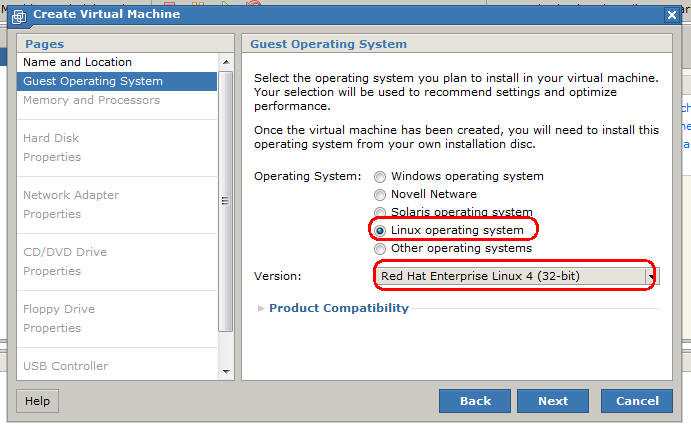Viewport: 691px width, 429px height.
Task: Choose Solaris operating system option
Action: click(x=380, y=212)
